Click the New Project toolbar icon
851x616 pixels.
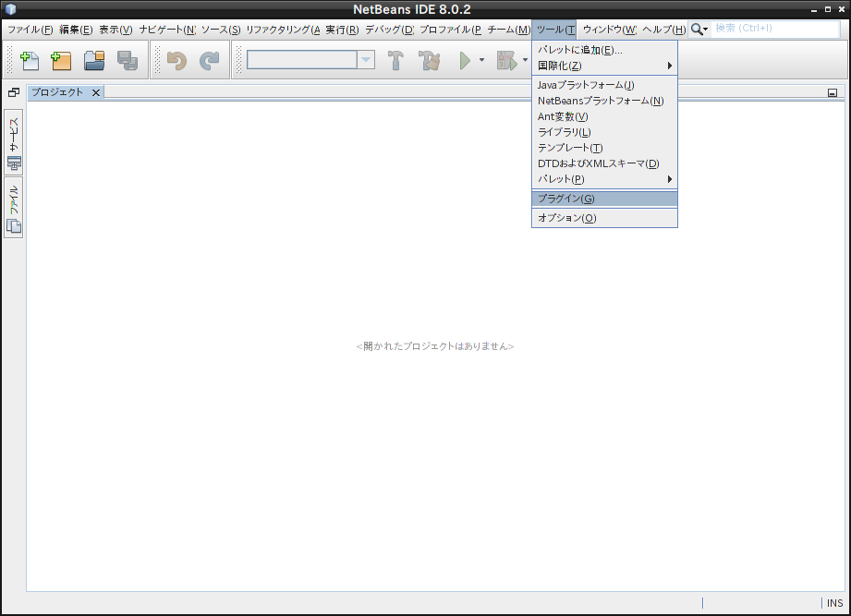pos(61,60)
